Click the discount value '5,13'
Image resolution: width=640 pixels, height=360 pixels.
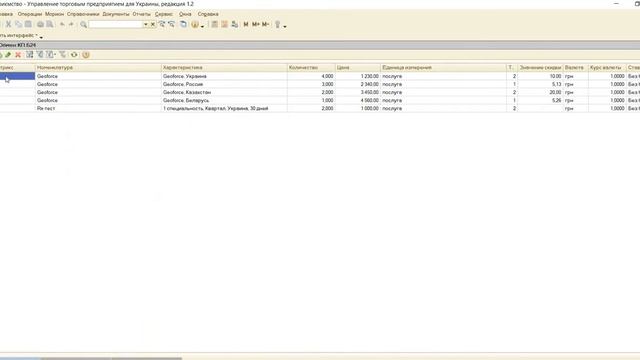540,84
